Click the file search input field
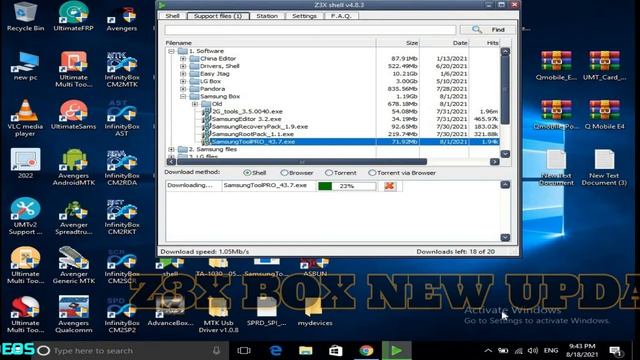Image resolution: width=640 pixels, height=360 pixels. point(310,30)
